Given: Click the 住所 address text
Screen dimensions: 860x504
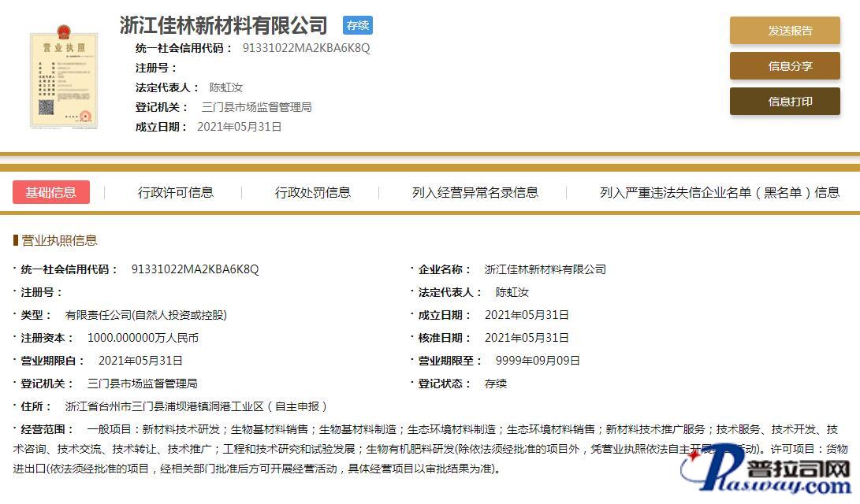Looking at the screenshot, I should (x=195, y=406).
